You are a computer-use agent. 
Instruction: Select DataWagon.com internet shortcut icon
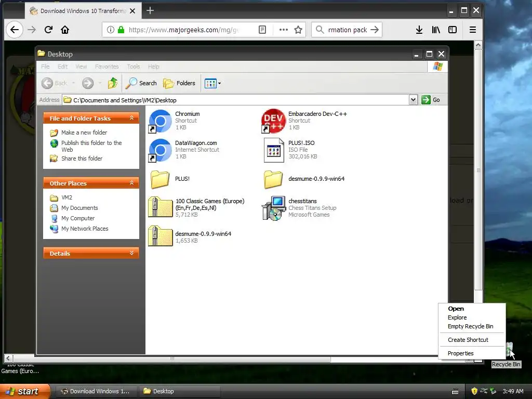click(160, 150)
